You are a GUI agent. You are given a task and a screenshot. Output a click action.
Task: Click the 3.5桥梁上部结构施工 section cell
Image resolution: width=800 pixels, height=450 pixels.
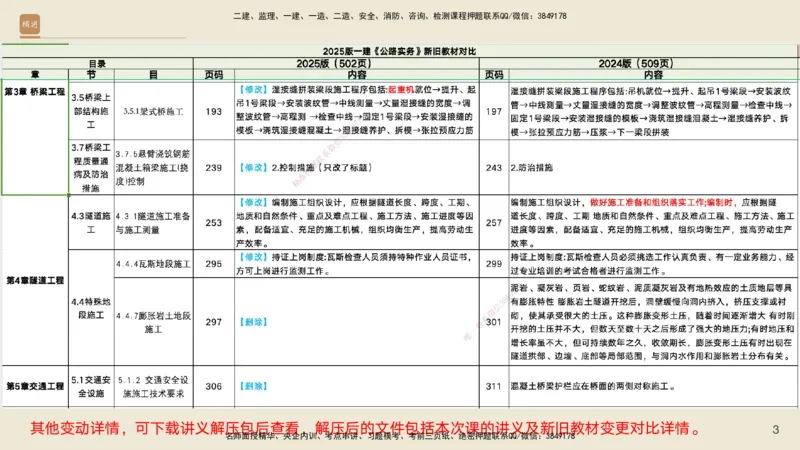tap(91, 111)
